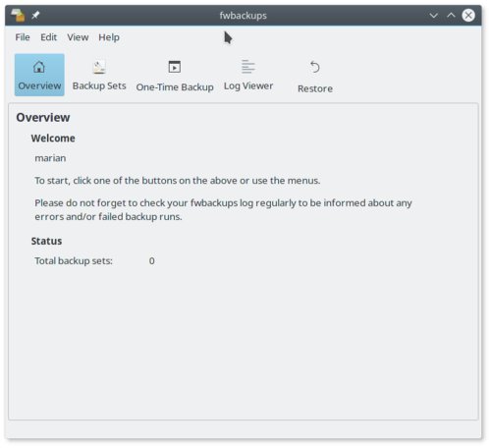Click the 'Status' heading

pyautogui.click(x=46, y=241)
